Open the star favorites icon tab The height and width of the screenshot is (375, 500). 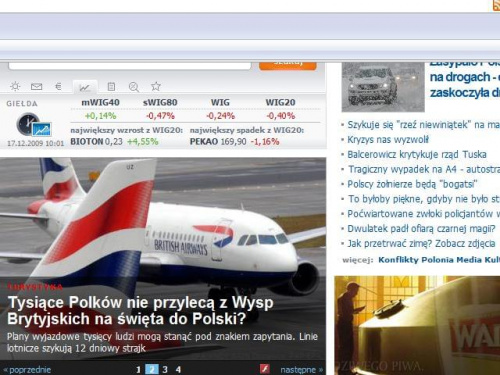coord(156,86)
